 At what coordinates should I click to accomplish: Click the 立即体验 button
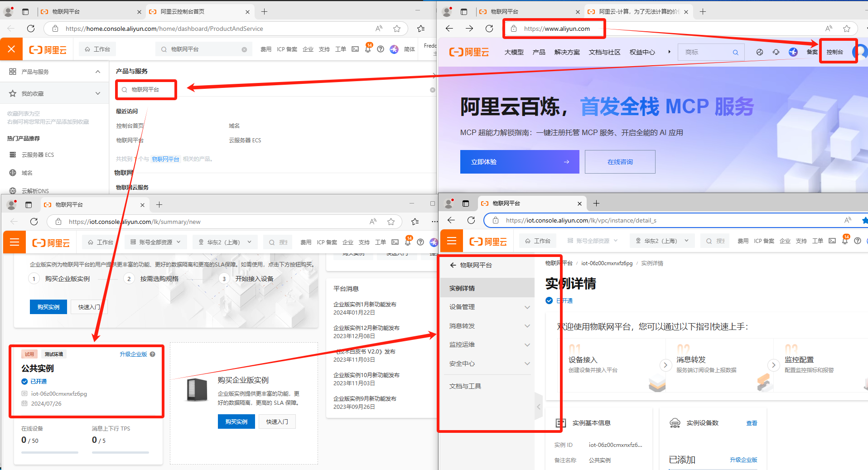pos(520,162)
